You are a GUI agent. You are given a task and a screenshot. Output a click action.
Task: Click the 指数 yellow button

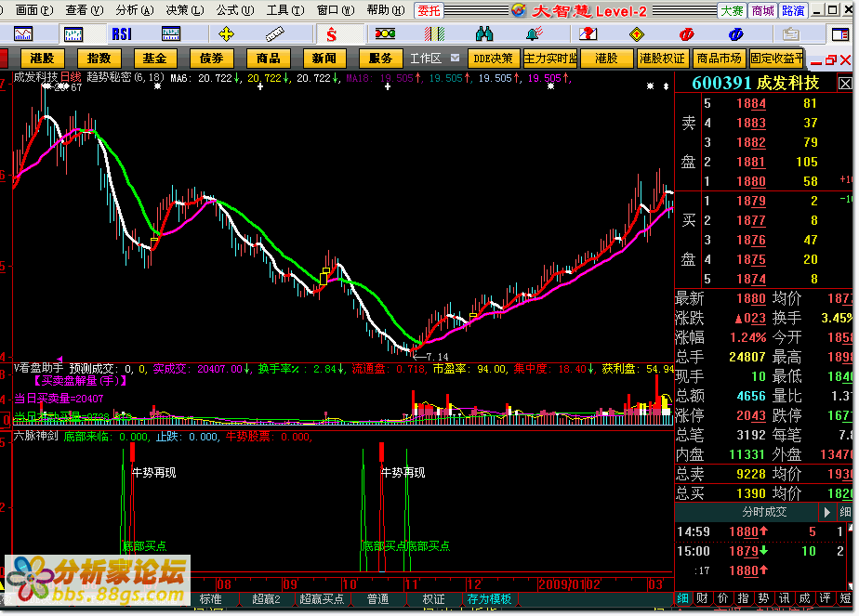(99, 58)
